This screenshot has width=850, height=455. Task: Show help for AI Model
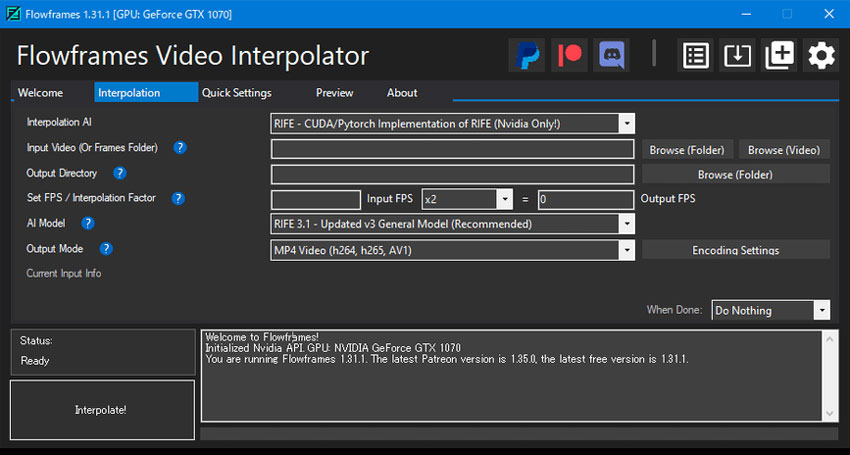pyautogui.click(x=88, y=223)
